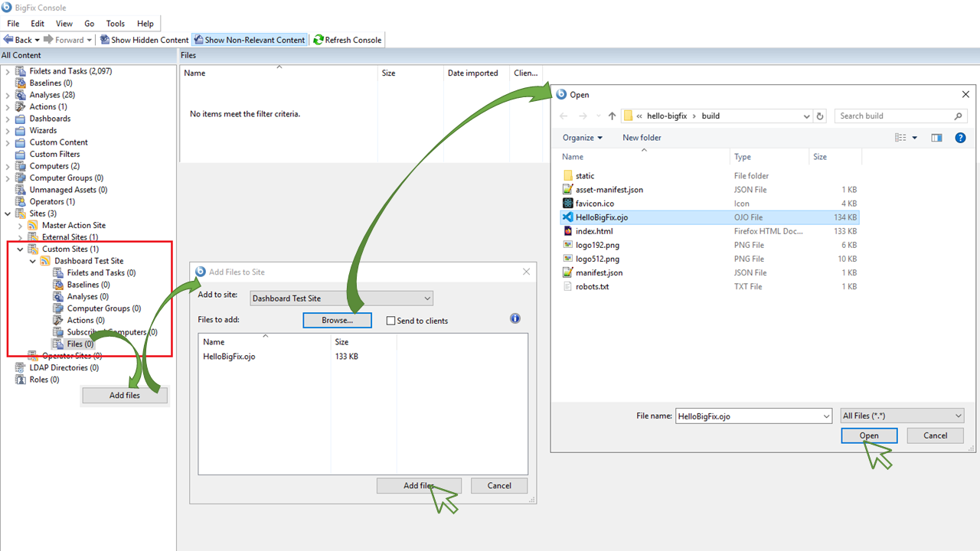Select the Computers (2) node icon
980x551 pixels.
pyautogui.click(x=21, y=166)
